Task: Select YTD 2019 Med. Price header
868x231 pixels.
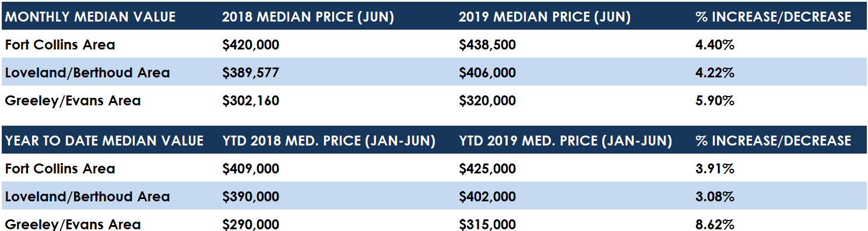Action: pos(565,140)
